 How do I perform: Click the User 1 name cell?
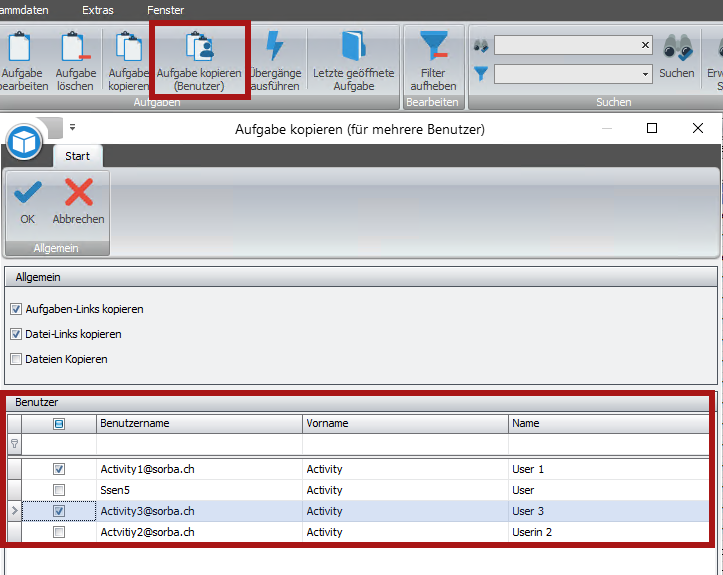click(609, 469)
